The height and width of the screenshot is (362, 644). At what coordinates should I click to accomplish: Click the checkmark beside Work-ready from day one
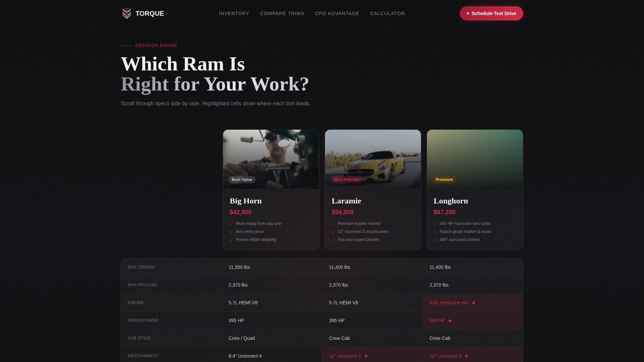(231, 224)
